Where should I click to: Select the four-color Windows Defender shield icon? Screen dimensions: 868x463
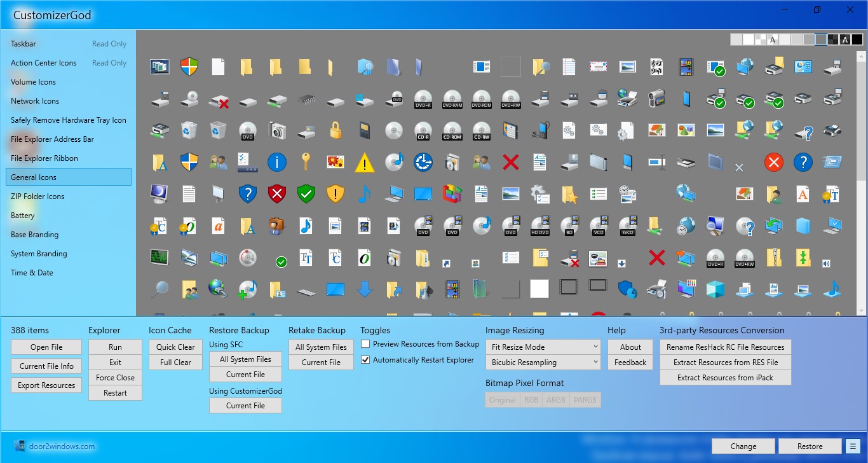point(189,67)
